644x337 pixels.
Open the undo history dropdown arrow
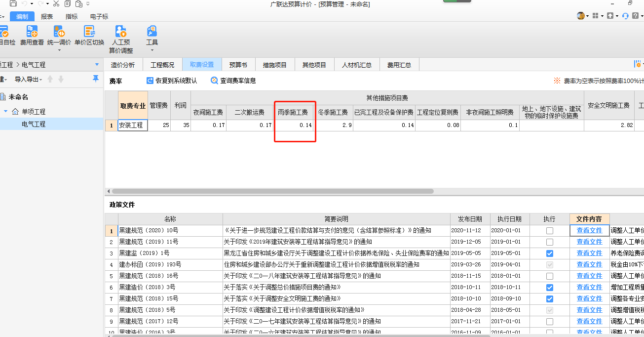(x=32, y=4)
